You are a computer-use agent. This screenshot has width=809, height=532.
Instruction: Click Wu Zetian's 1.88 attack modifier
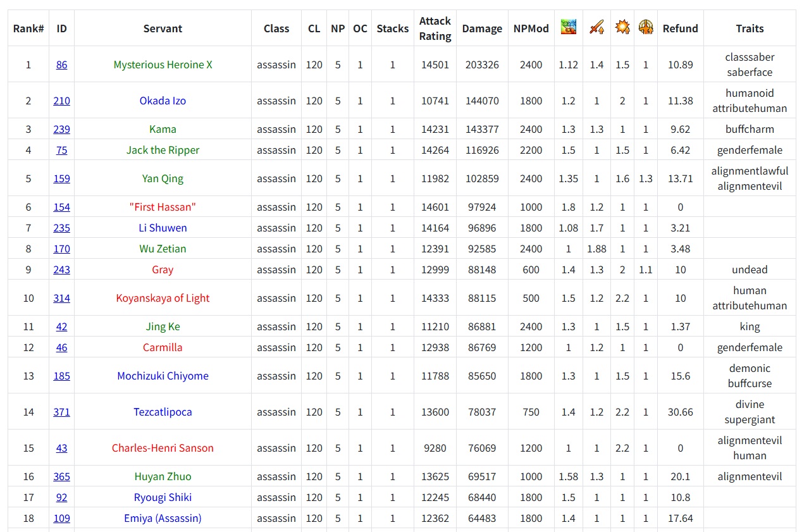tap(596, 249)
